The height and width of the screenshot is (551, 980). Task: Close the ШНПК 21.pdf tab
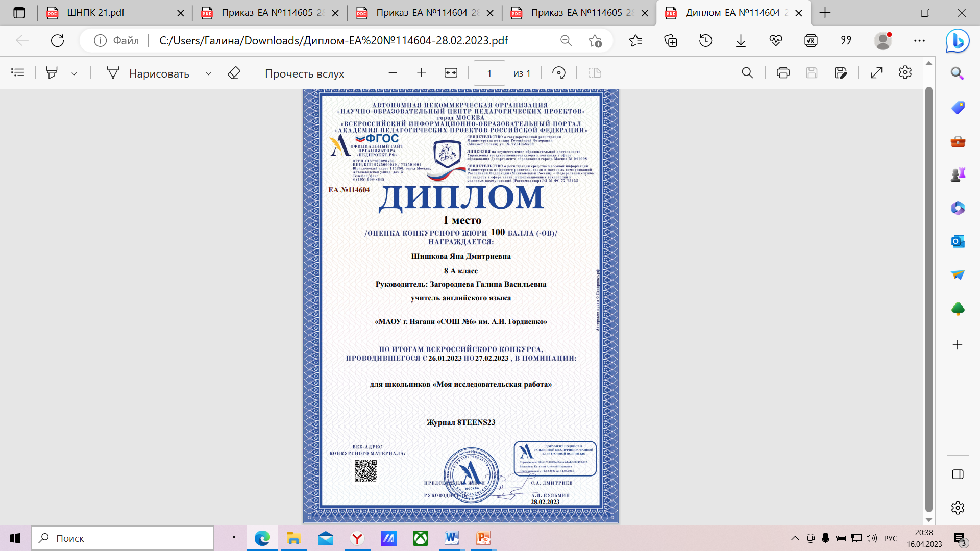(x=180, y=13)
